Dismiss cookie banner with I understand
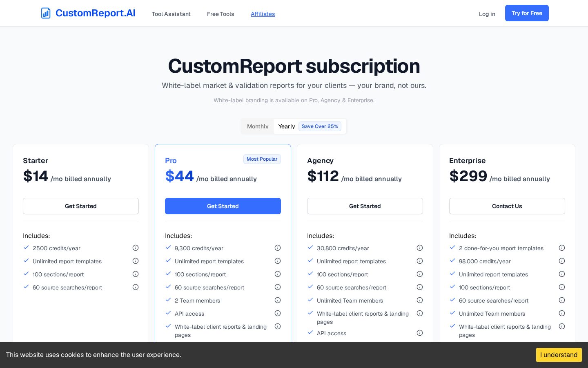Viewport: 588px width, 368px height. coord(559,355)
